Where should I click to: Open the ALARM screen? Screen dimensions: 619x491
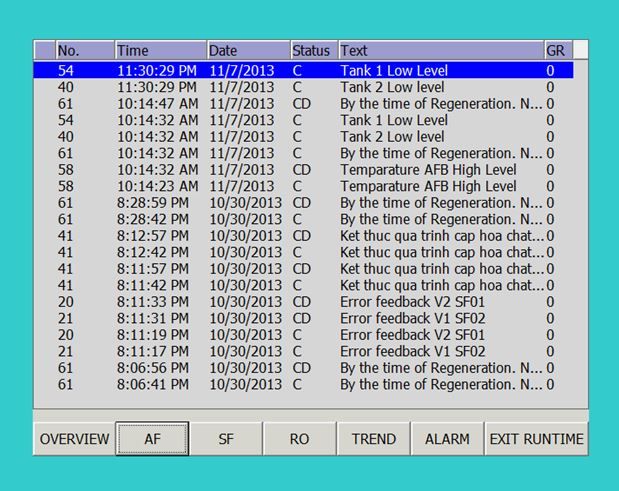pos(447,439)
